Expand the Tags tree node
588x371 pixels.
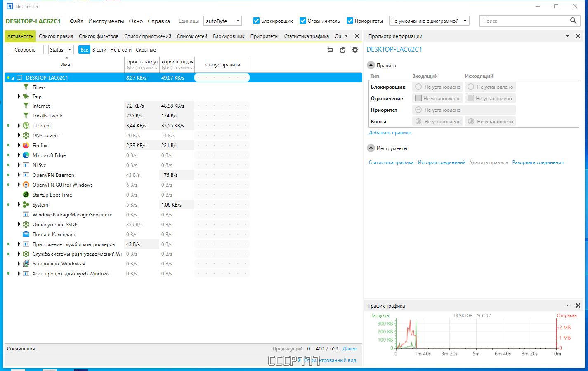tap(19, 96)
